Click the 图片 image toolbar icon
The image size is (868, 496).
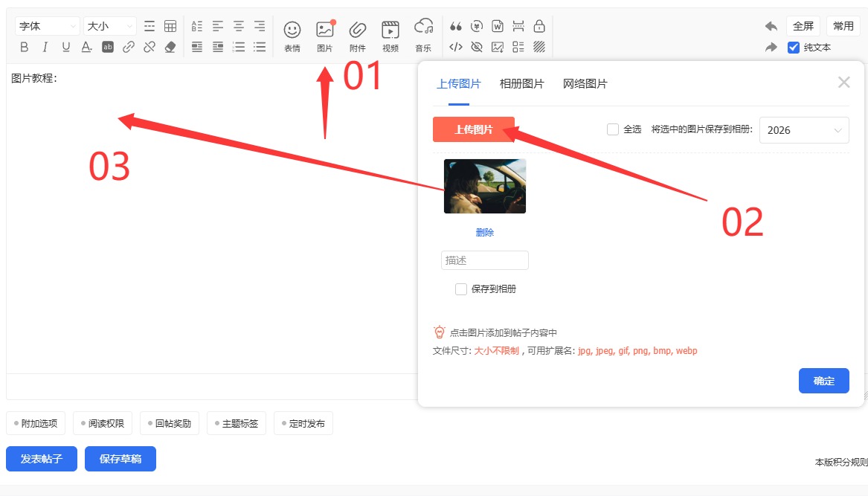(x=325, y=36)
